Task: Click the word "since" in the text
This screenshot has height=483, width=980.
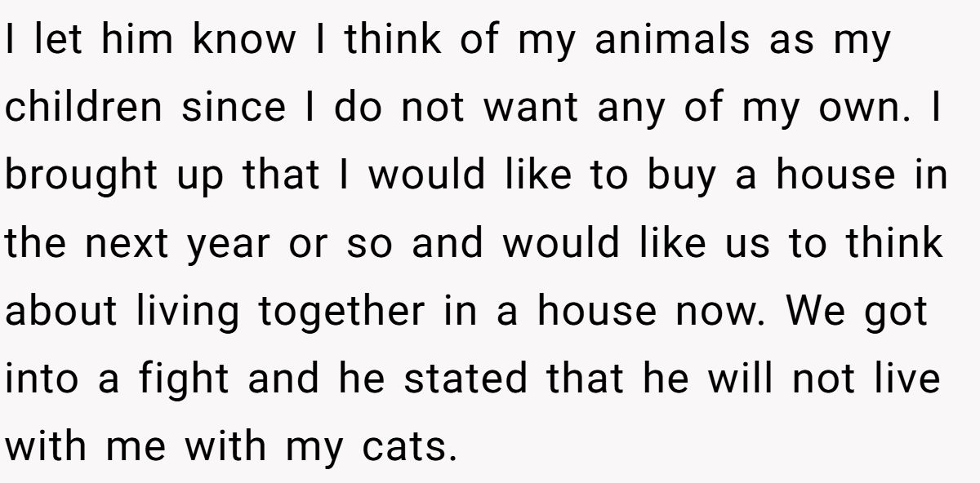Action: click(x=234, y=109)
